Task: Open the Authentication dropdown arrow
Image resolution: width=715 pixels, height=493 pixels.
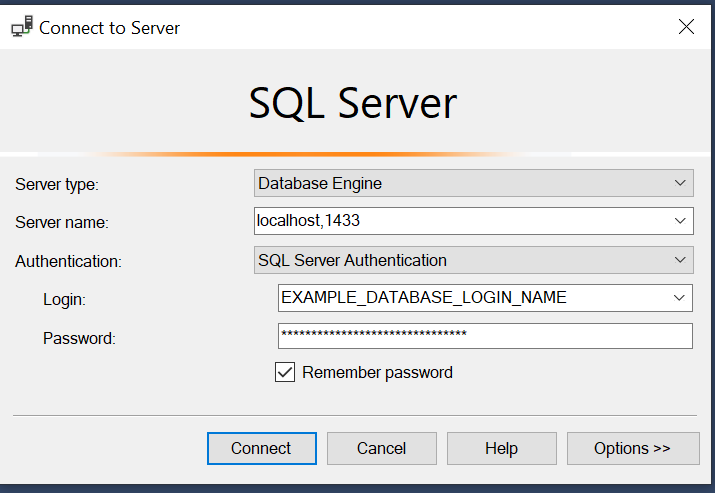Action: coord(680,260)
